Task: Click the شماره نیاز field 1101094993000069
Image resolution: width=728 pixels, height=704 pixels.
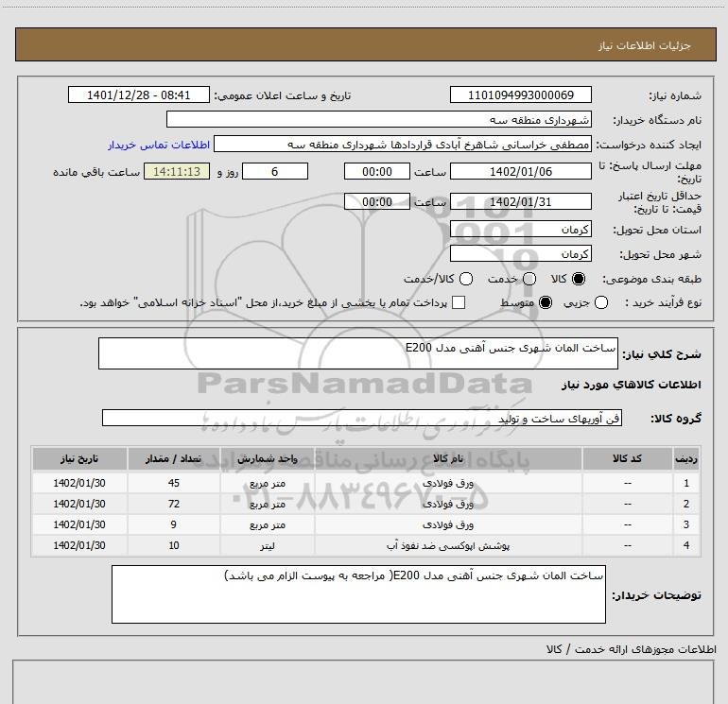Action: tap(520, 94)
